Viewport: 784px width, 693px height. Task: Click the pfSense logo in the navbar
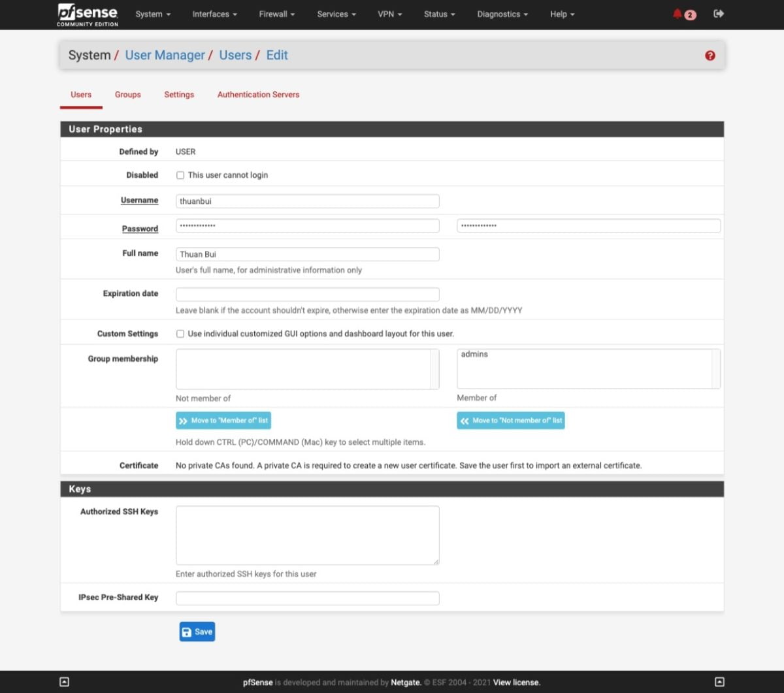[87, 14]
